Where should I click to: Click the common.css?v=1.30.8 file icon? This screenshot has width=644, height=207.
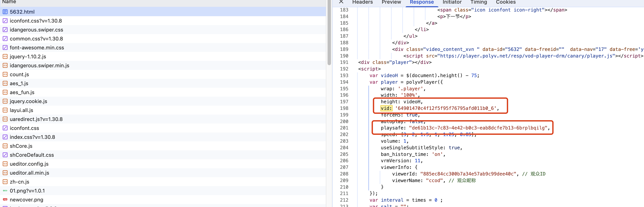coord(5,39)
